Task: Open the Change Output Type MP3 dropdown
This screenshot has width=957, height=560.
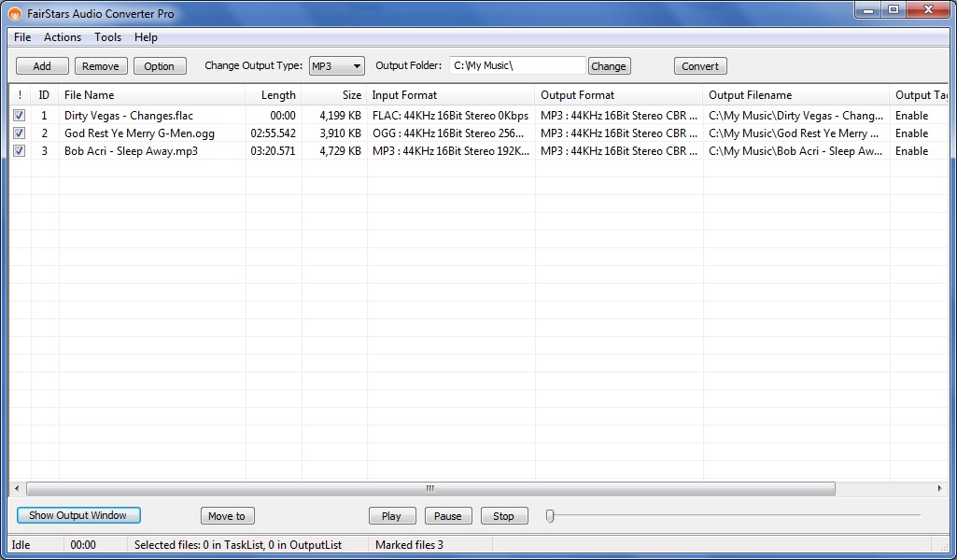Action: (x=337, y=66)
